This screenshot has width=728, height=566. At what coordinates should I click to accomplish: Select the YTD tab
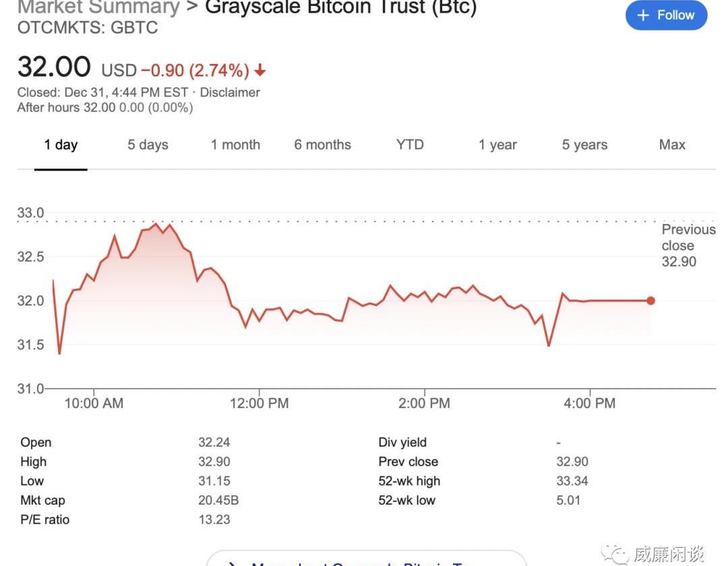click(x=410, y=145)
